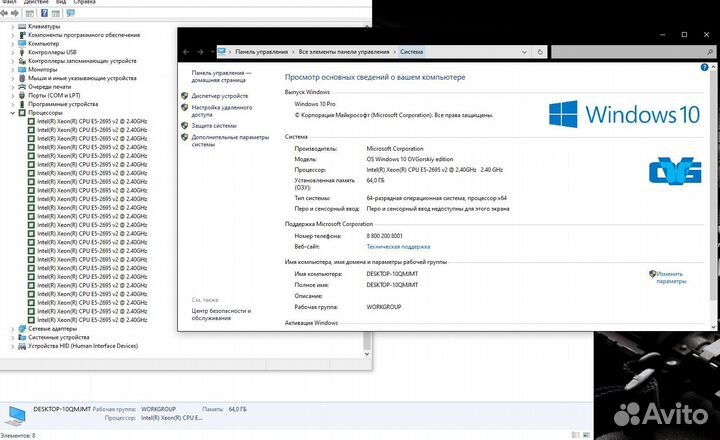This screenshot has width=720, height=440.
Task: Click Дополнительные параметры системы link
Action: tap(229, 140)
